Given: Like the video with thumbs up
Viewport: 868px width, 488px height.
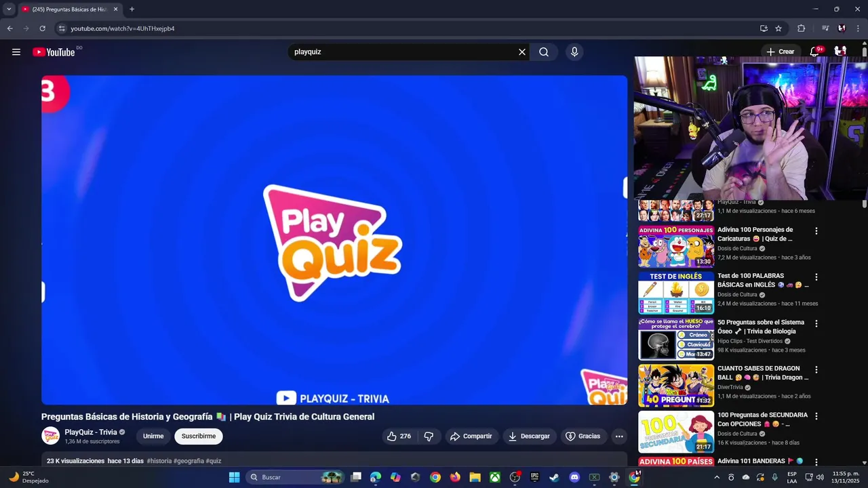Looking at the screenshot, I should click(399, 436).
